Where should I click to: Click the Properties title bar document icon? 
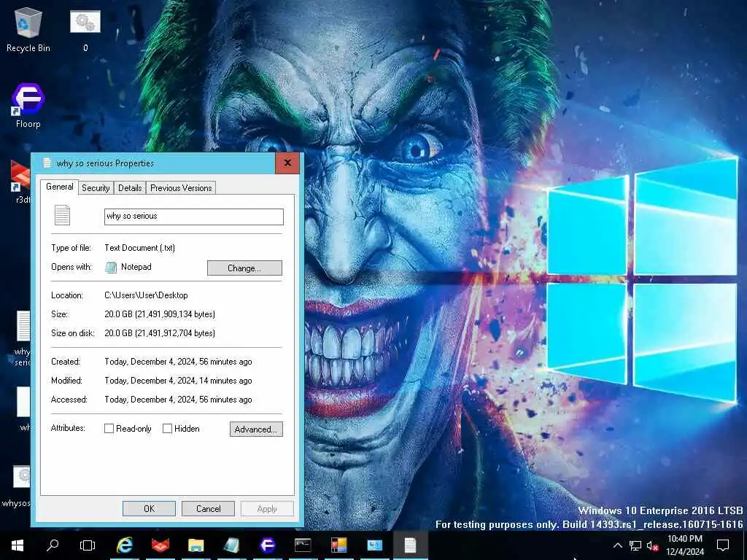[x=47, y=163]
